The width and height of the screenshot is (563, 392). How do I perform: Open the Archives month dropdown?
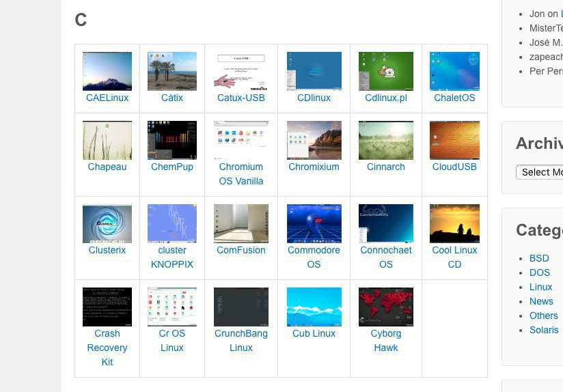(539, 172)
